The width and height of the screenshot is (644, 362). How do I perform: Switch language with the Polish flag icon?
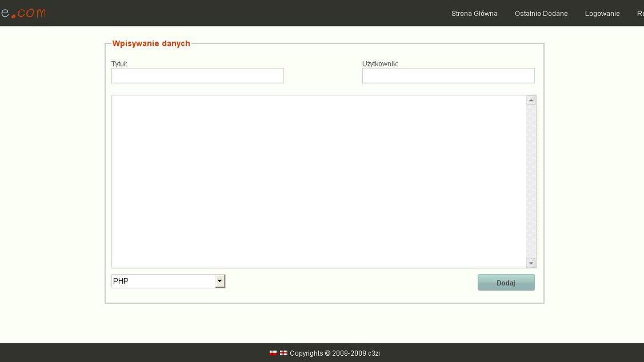pos(273,353)
